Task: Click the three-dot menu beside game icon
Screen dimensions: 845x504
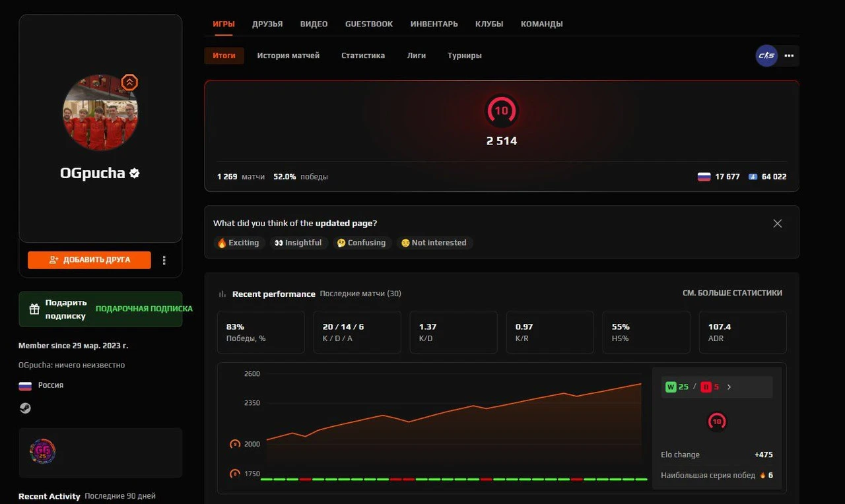Action: tap(789, 56)
